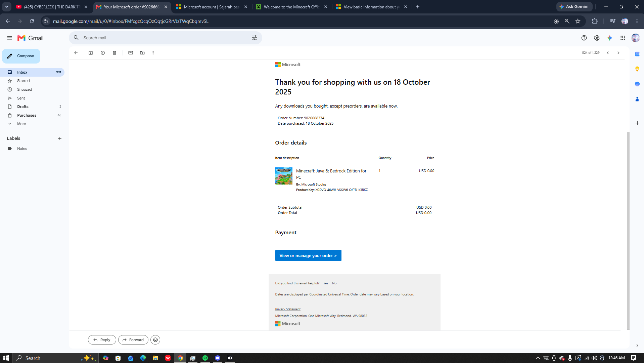644x363 pixels.
Task: Open Google Tasks side panel
Action: (x=637, y=84)
